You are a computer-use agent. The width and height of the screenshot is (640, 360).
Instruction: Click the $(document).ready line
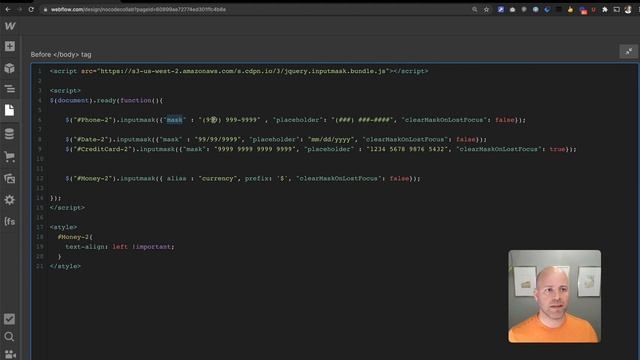(x=107, y=100)
